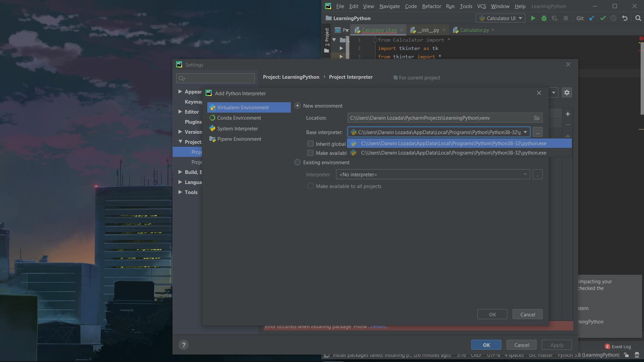Choose the second python.exe dropdown entry
The image size is (644, 362).
pyautogui.click(x=459, y=153)
